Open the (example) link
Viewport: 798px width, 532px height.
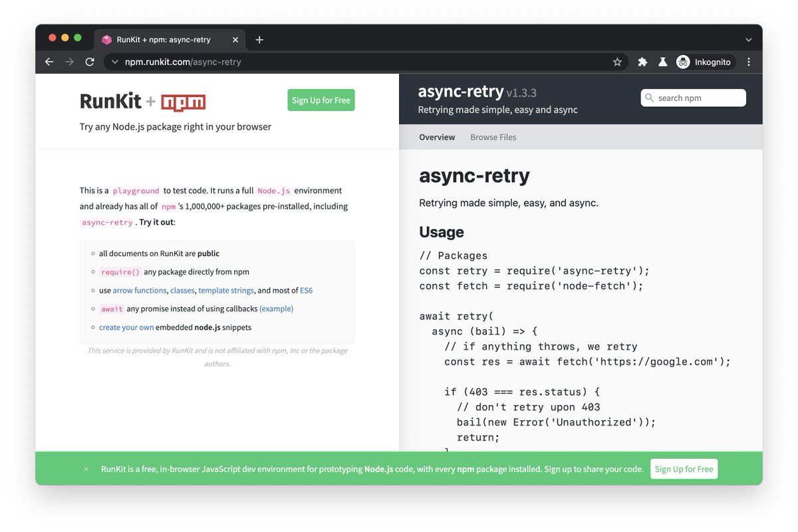pyautogui.click(x=276, y=309)
